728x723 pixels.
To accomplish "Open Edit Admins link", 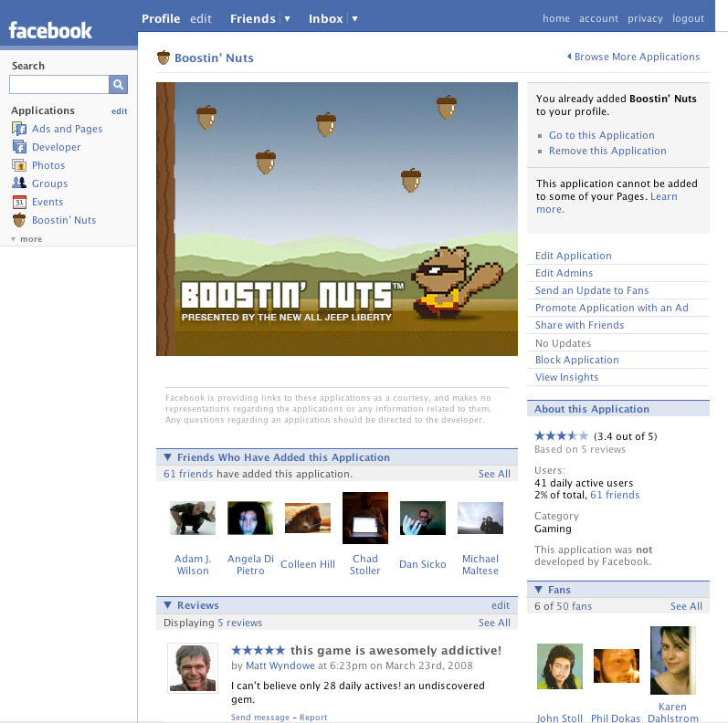I will (564, 273).
